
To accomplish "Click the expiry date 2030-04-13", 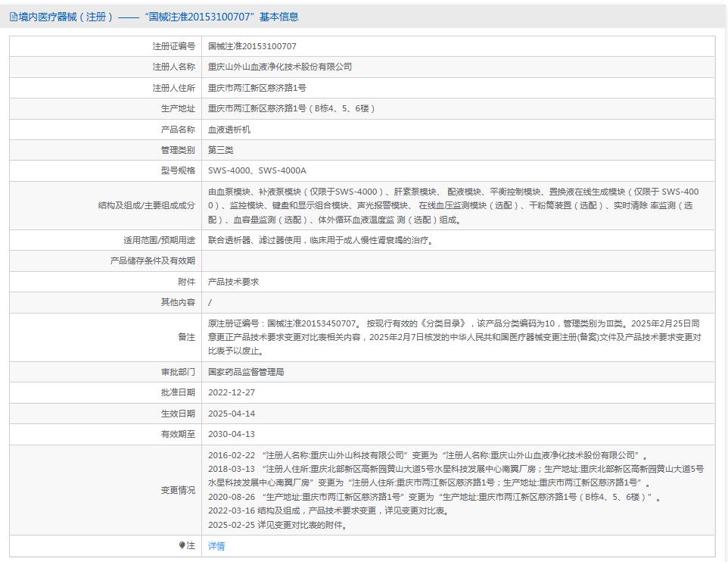I will 232,434.
